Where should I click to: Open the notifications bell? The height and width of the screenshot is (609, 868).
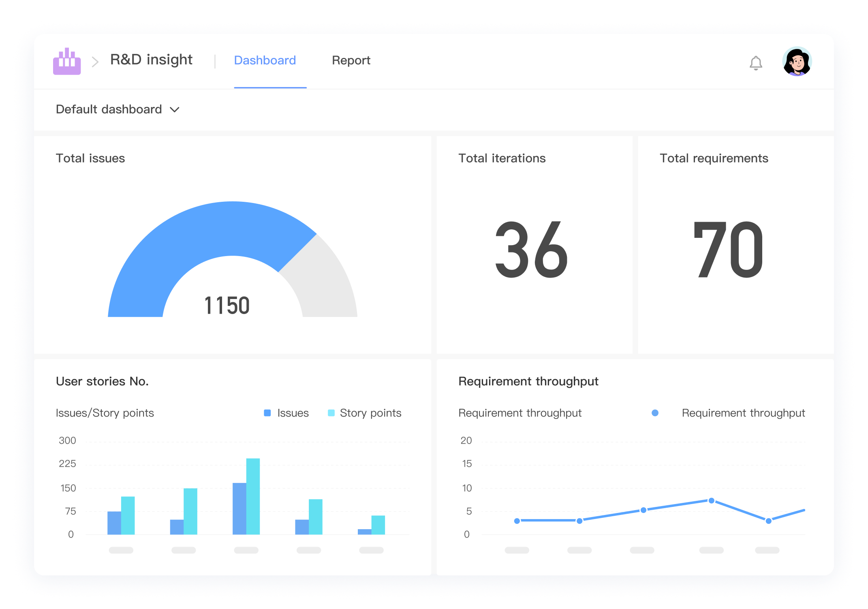pos(755,63)
